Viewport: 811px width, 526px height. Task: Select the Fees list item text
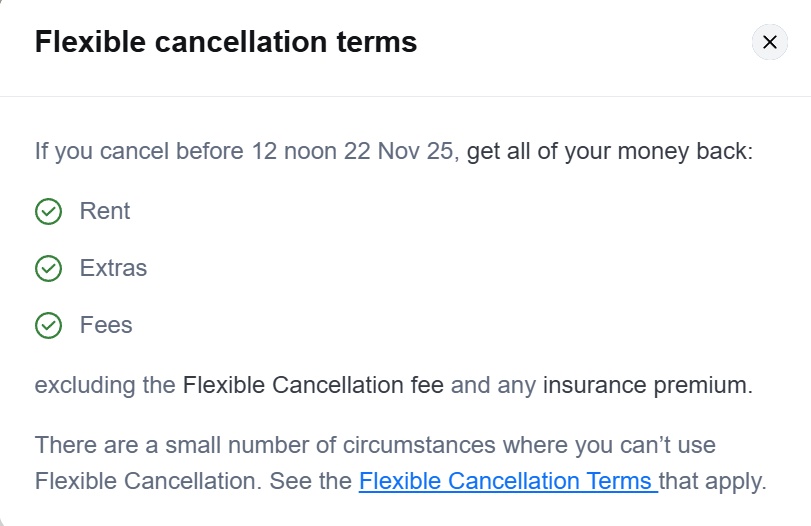(x=106, y=325)
